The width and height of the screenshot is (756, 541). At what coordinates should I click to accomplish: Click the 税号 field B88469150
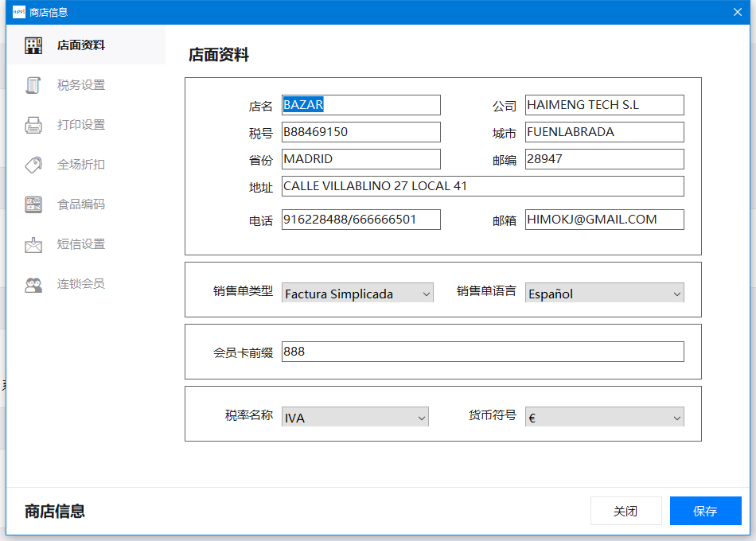coord(360,132)
